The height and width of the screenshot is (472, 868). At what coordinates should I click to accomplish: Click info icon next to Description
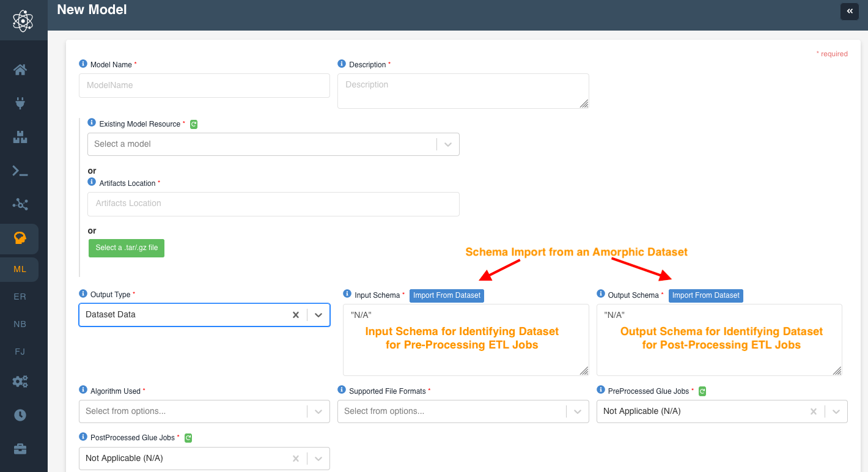[342, 64]
